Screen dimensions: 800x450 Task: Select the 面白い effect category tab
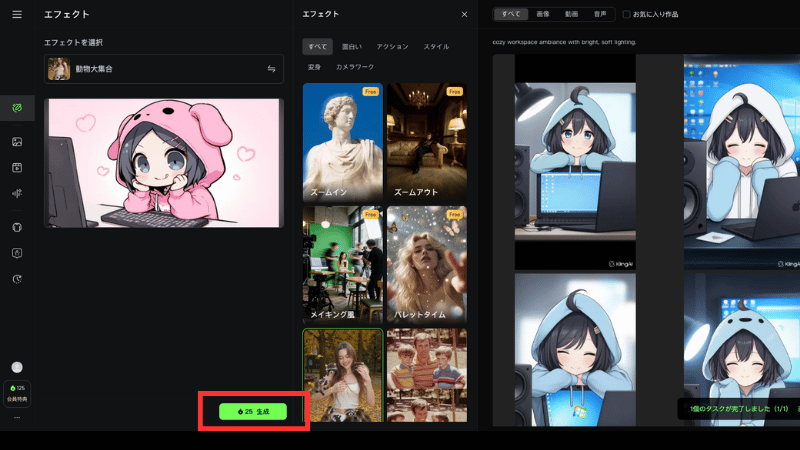click(x=352, y=46)
